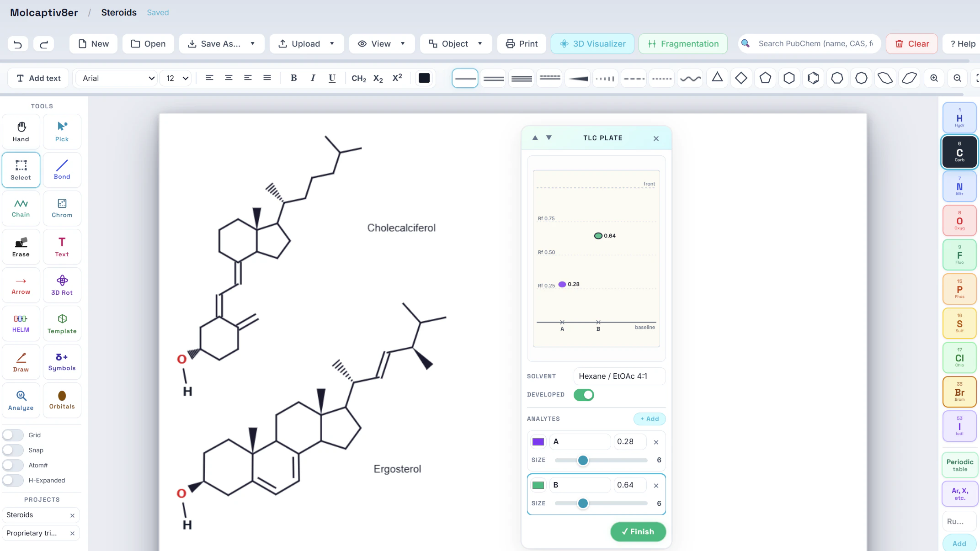
Task: Click the New button
Action: [x=93, y=44]
